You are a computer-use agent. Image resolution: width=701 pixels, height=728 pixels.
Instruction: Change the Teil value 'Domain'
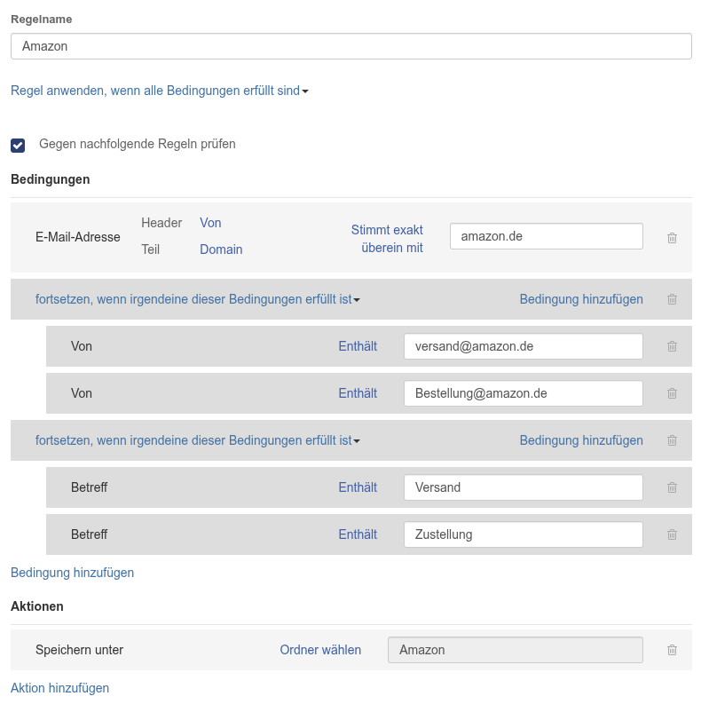[x=221, y=249]
